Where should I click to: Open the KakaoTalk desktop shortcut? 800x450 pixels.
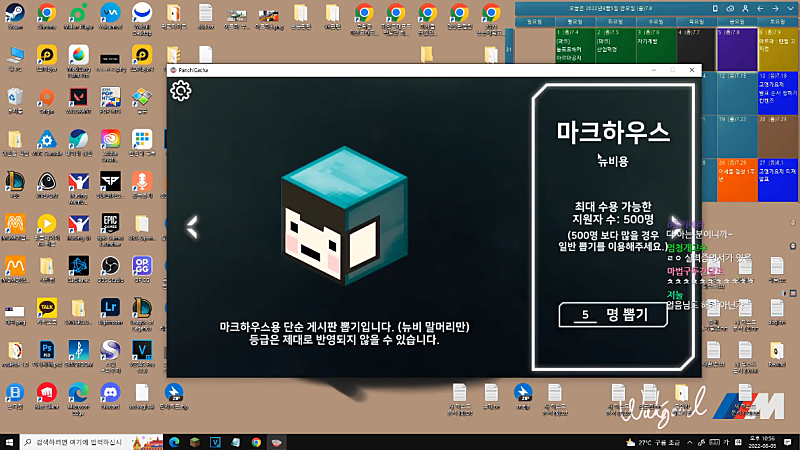click(x=46, y=312)
